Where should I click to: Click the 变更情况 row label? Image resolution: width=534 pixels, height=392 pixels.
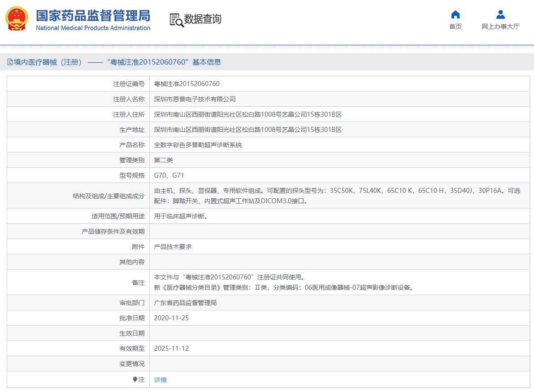point(132,364)
